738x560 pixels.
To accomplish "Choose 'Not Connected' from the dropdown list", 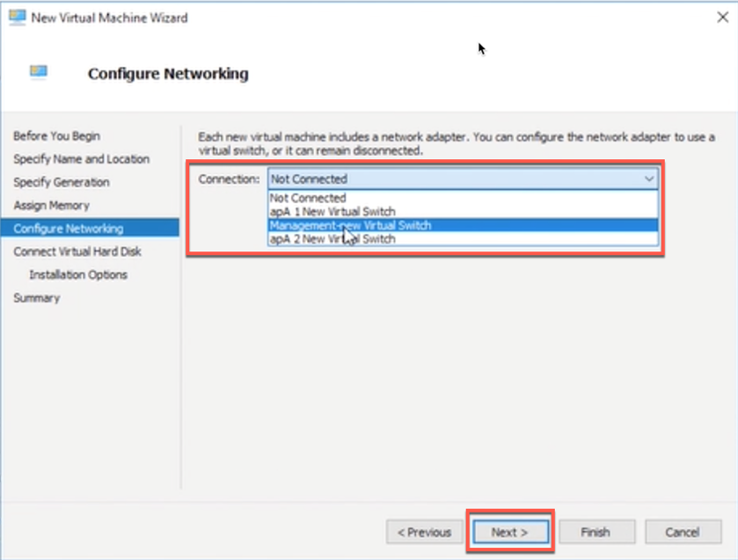I will click(x=464, y=198).
